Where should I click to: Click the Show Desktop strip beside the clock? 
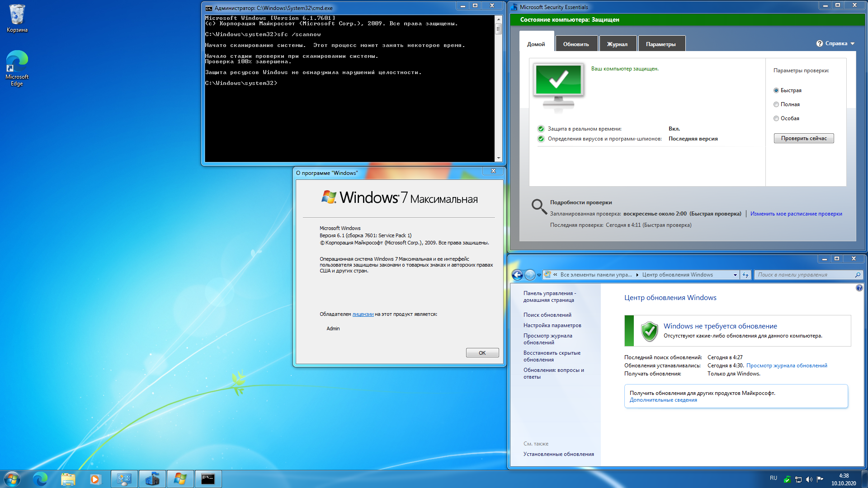coord(864,479)
